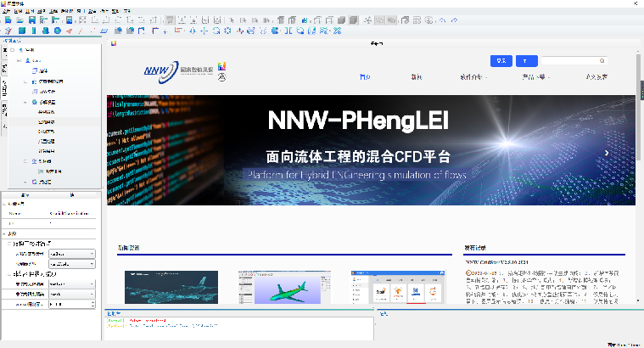The width and height of the screenshot is (644, 348).
Task: Select the coordinate axes display icon
Action: coord(368,20)
